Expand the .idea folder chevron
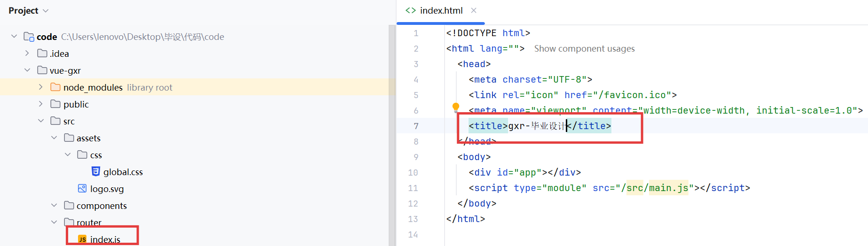The height and width of the screenshot is (246, 868). click(x=27, y=53)
